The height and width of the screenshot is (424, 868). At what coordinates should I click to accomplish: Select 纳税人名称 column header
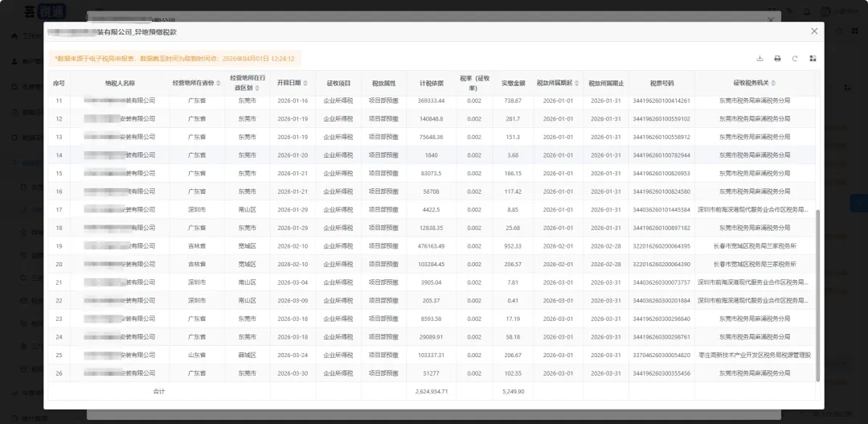pos(120,83)
